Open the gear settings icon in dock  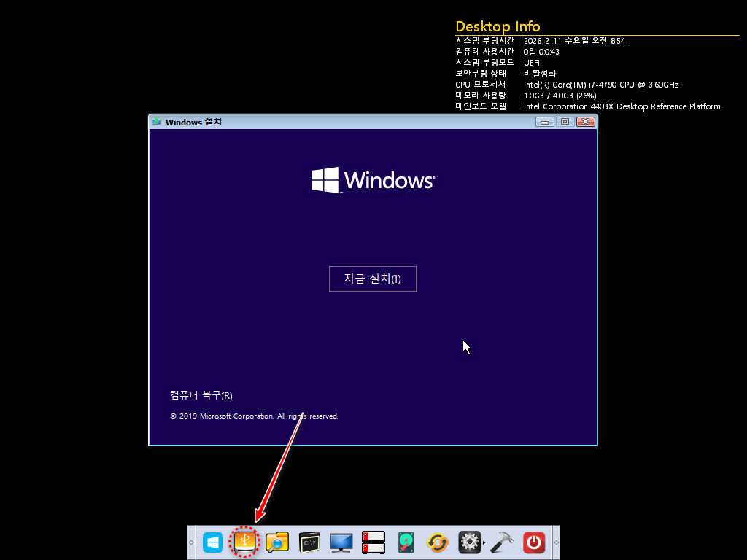pos(469,542)
